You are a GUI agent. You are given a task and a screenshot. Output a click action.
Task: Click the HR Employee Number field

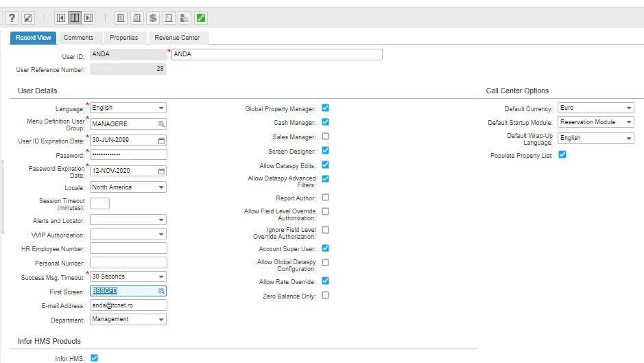coord(128,248)
